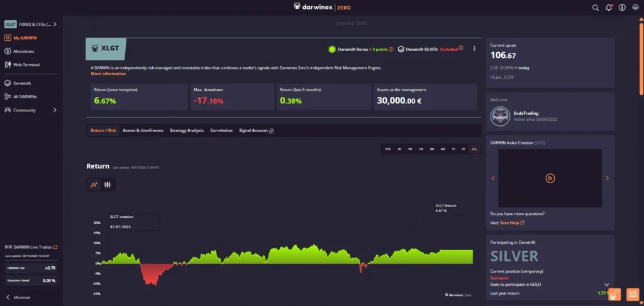Select the ALL time range
Image resolution: width=644 pixels, height=306 pixels.
(474, 149)
